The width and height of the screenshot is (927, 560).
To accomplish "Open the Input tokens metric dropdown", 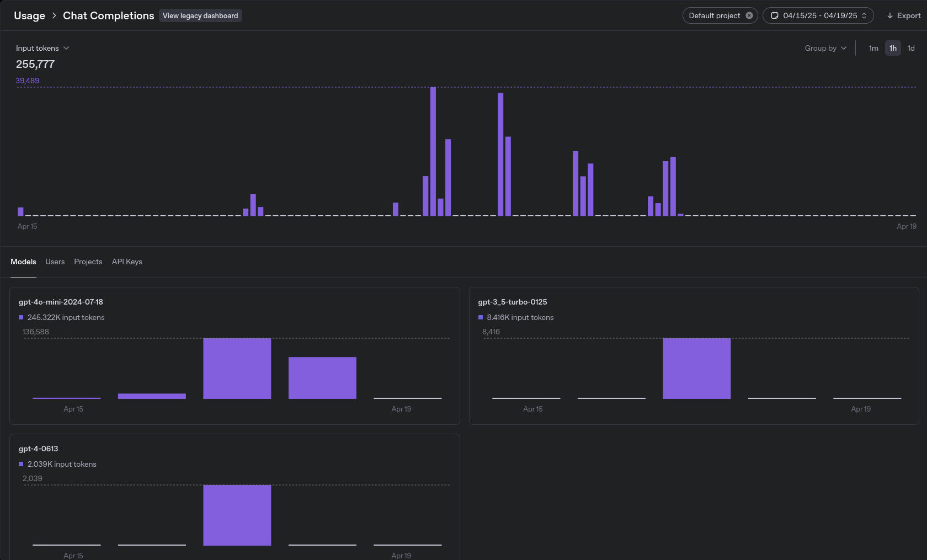I will coord(42,48).
